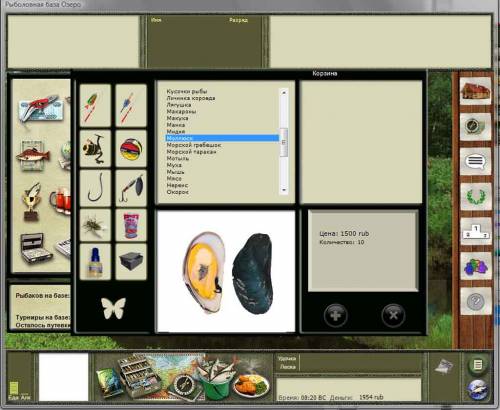Viewport: 500px width, 410px height.
Task: Select the attractant bottle category
Action: pyautogui.click(x=95, y=262)
